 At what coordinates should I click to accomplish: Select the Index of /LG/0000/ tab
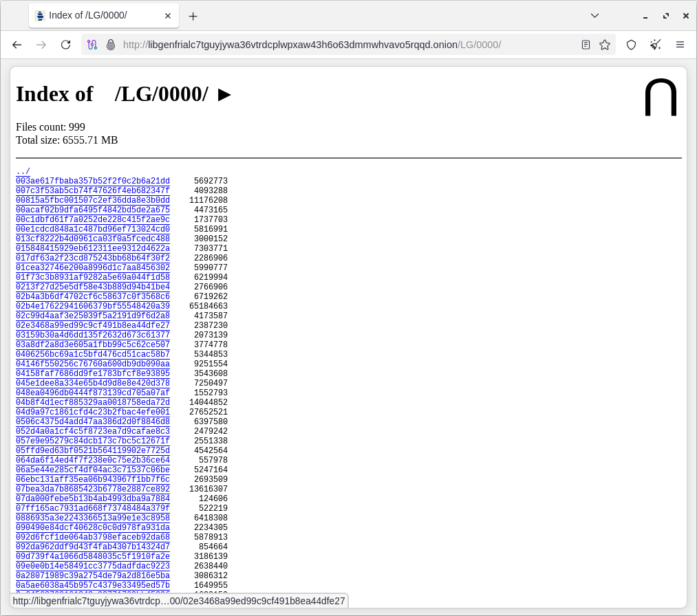click(96, 16)
